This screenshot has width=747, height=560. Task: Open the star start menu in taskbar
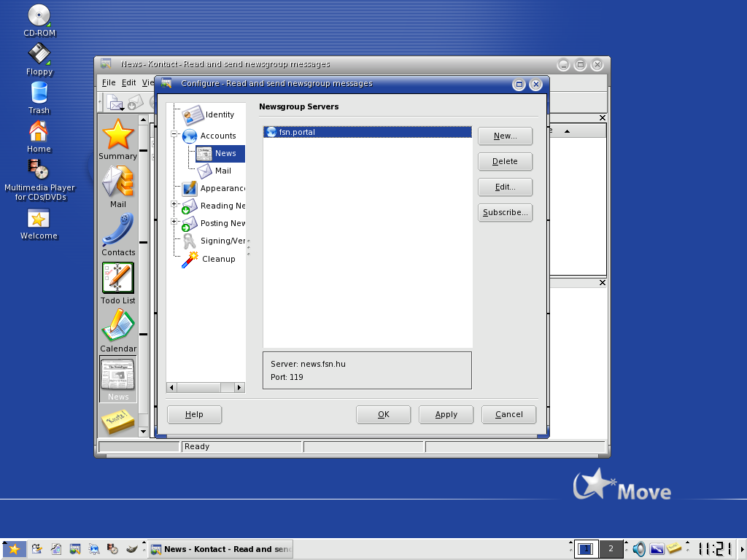click(15, 549)
